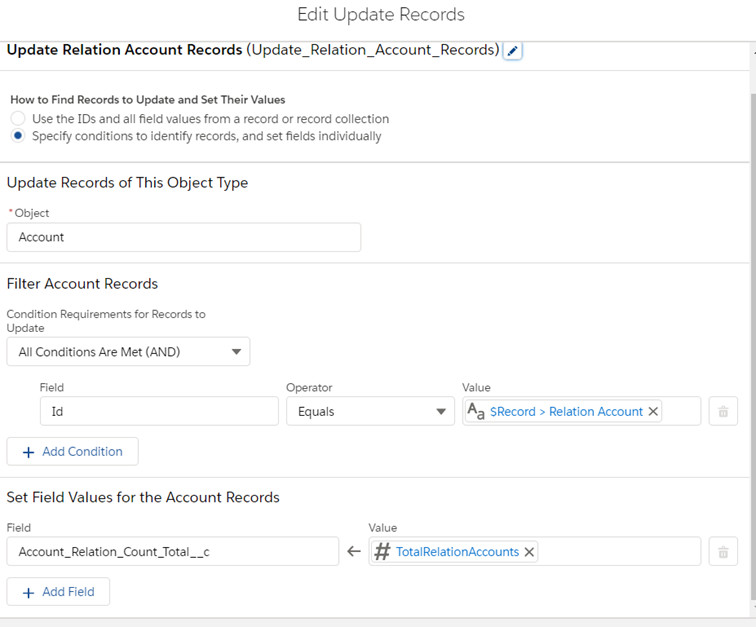Select 'Specify conditions to identify records' option
The width and height of the screenshot is (756, 627).
click(x=18, y=136)
